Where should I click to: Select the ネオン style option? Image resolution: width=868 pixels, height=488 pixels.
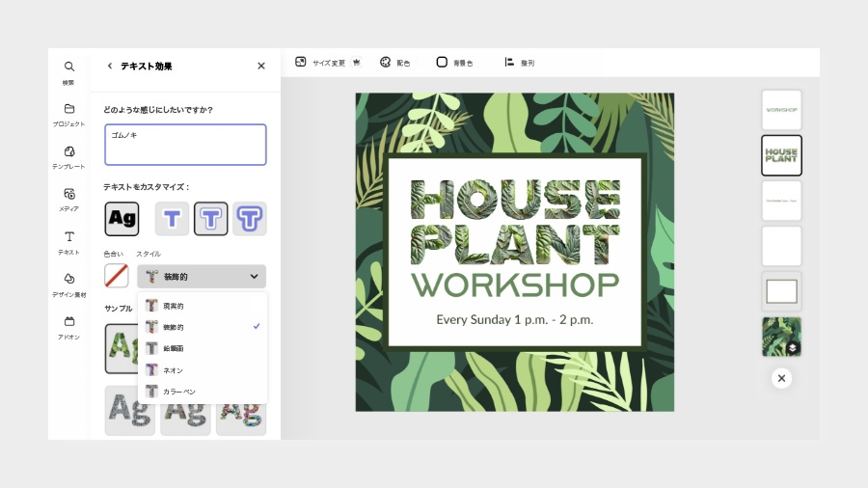[203, 369]
